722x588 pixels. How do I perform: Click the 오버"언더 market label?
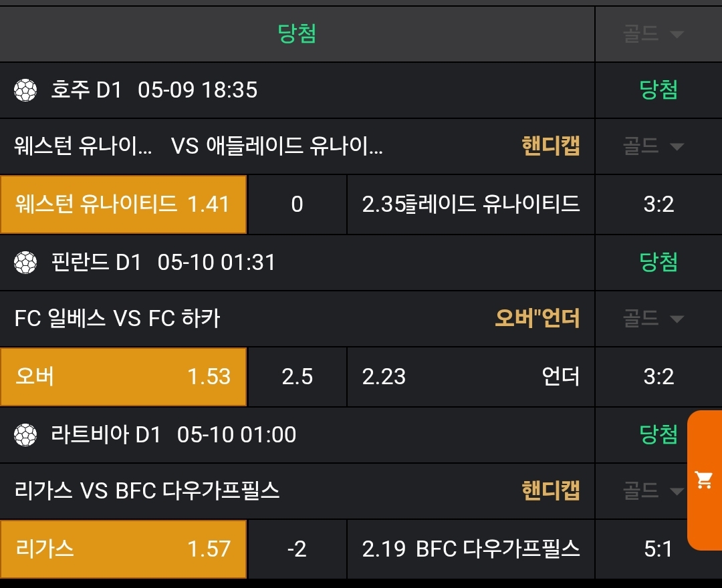click(537, 318)
